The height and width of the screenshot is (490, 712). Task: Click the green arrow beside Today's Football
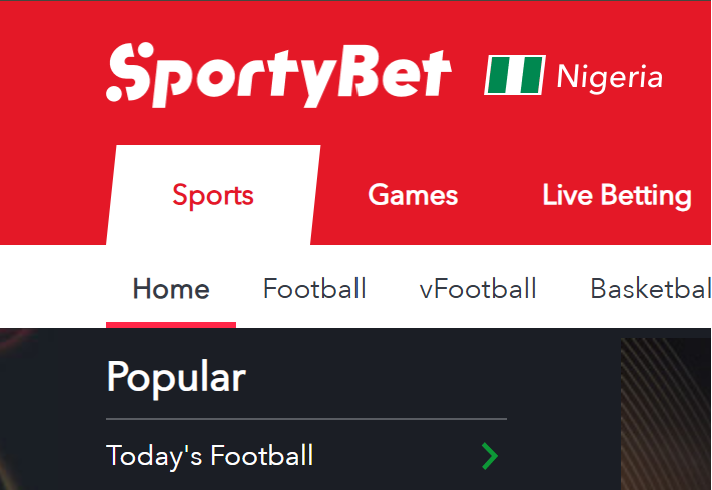[490, 456]
